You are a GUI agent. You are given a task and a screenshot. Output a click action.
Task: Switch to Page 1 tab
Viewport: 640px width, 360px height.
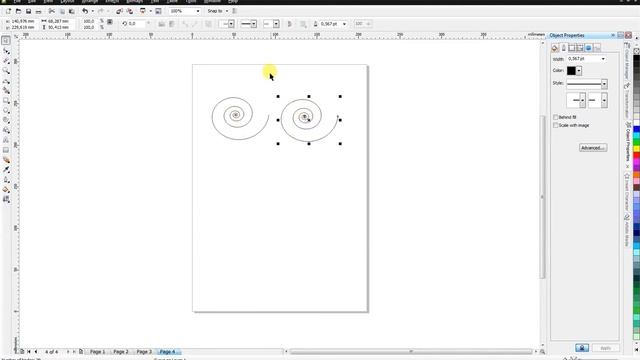[x=98, y=351]
